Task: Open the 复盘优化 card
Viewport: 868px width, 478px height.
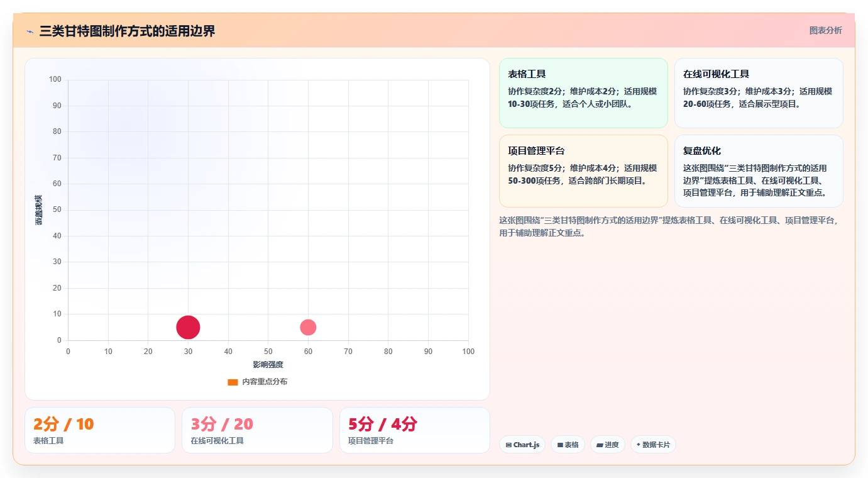Action: pos(759,171)
